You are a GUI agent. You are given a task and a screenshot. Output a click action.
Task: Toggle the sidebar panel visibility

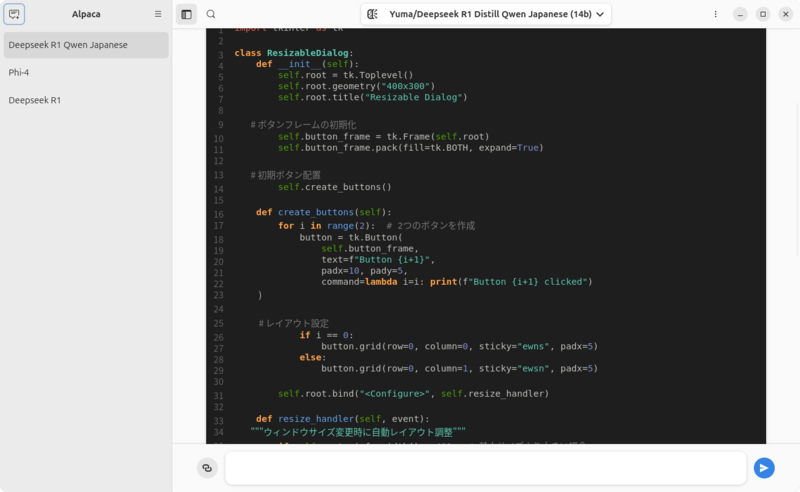(186, 14)
